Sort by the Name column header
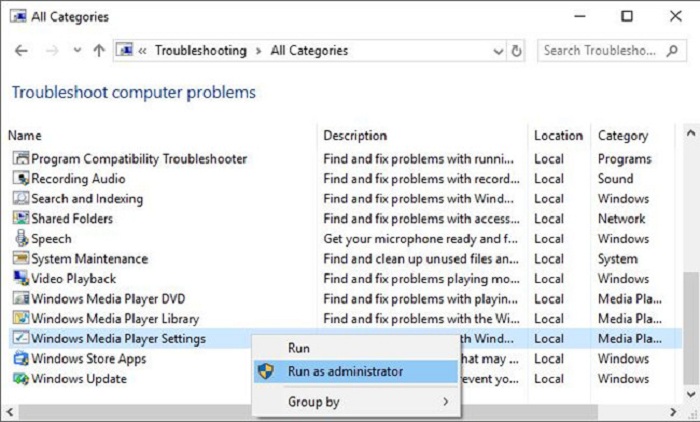 pyautogui.click(x=25, y=135)
